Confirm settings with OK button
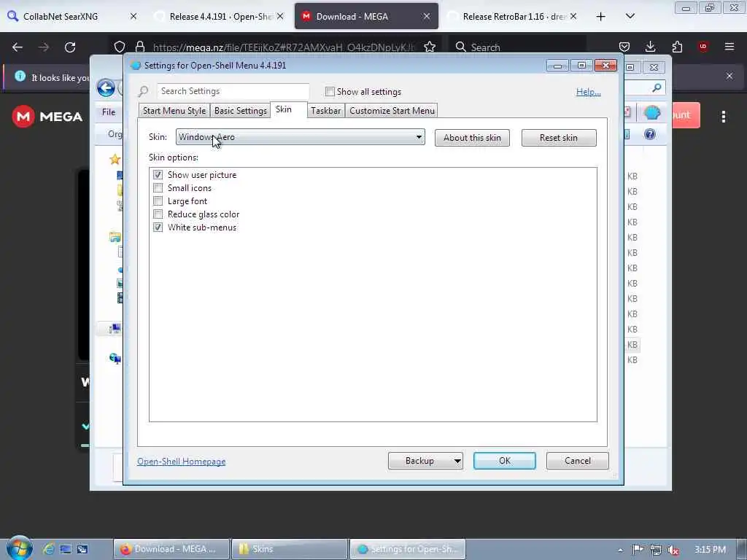Screen dimensions: 747x560 click(505, 461)
